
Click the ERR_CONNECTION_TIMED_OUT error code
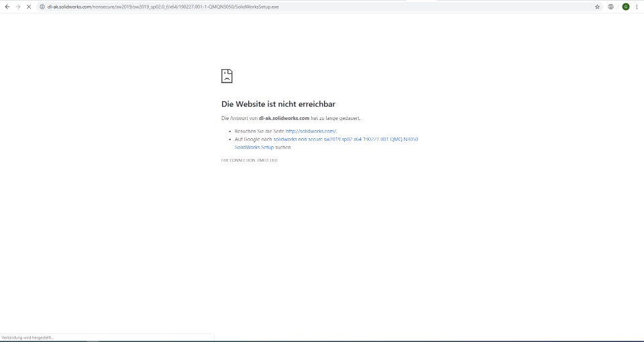pyautogui.click(x=250, y=160)
